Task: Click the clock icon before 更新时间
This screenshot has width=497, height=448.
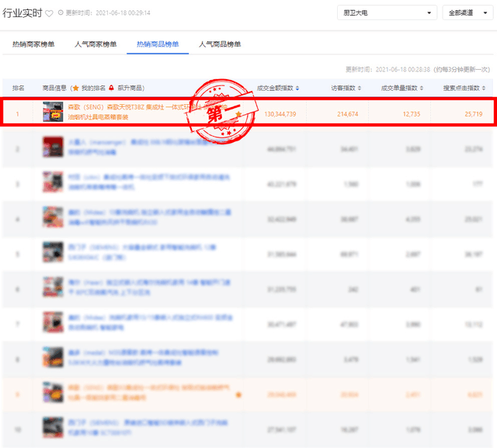Action: pyautogui.click(x=61, y=12)
